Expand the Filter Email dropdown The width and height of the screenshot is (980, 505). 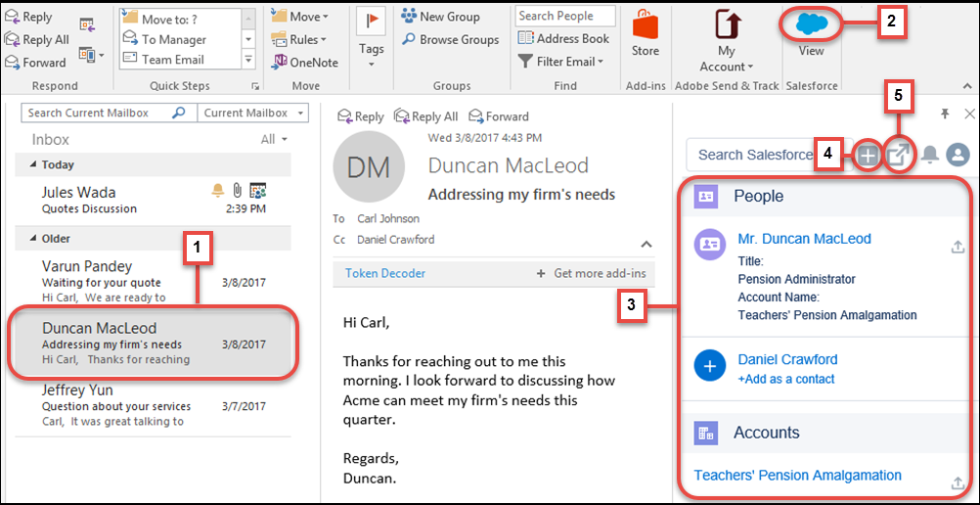pyautogui.click(x=560, y=62)
